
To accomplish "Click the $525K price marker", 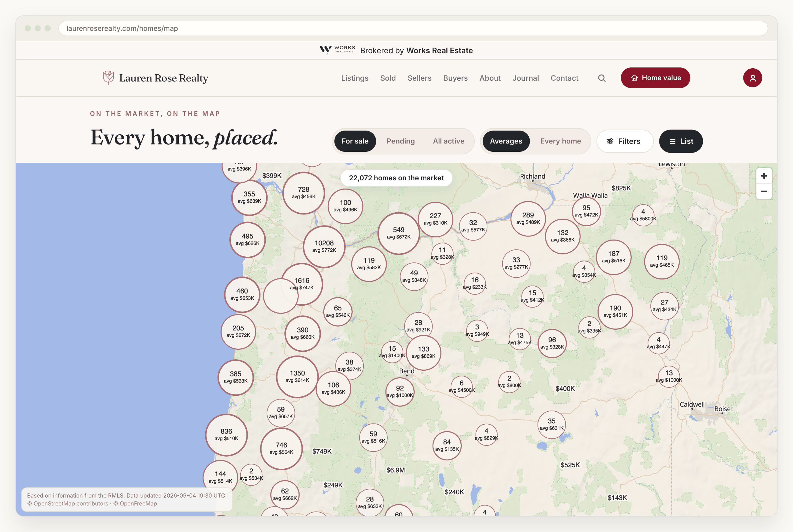I will point(570,465).
